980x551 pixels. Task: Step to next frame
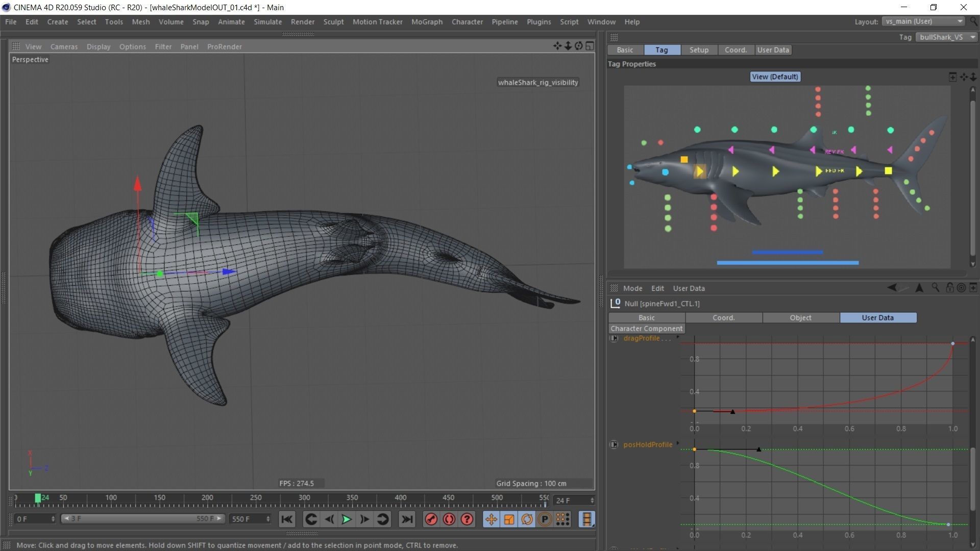(364, 519)
